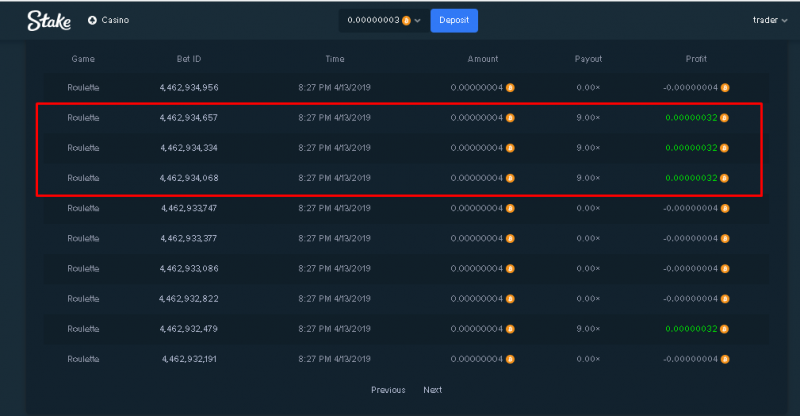This screenshot has width=800, height=416.
Task: Click the Profit column header
Action: click(x=696, y=59)
